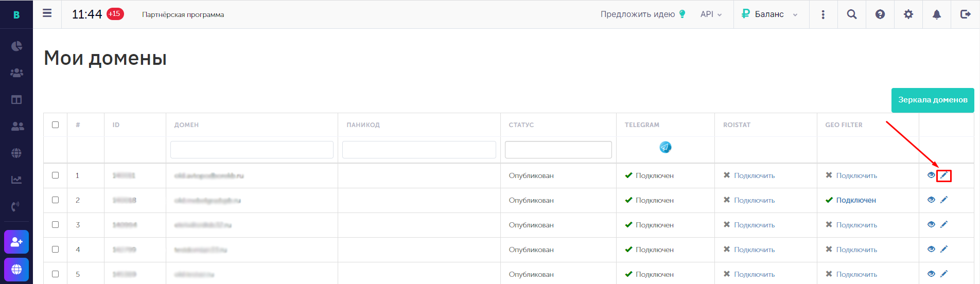Edit domain in row 2 pencil
This screenshot has height=284, width=980.
[x=943, y=200]
